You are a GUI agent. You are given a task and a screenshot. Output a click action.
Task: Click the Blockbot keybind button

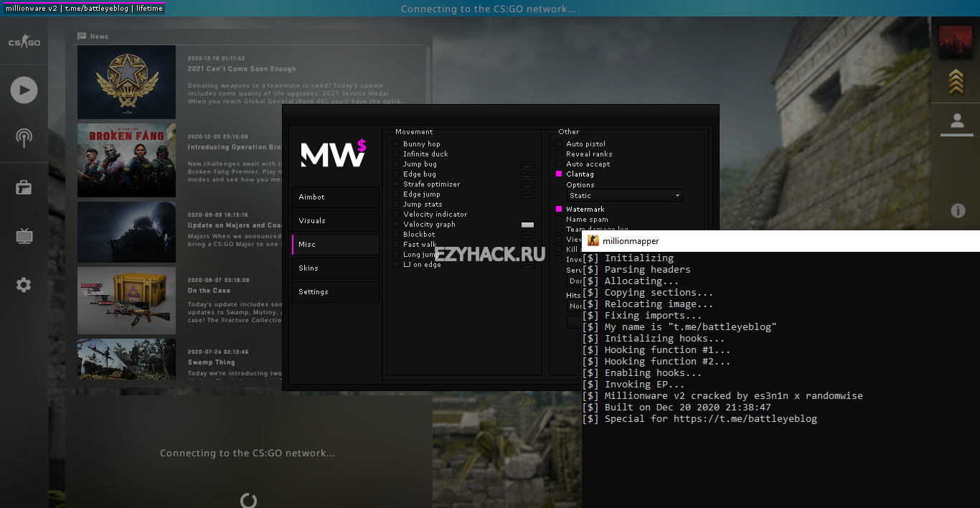point(527,235)
